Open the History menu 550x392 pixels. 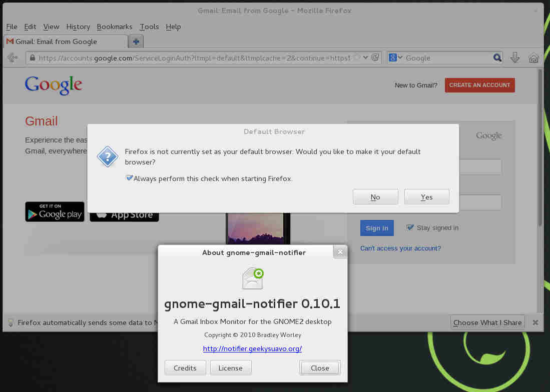pyautogui.click(x=78, y=26)
